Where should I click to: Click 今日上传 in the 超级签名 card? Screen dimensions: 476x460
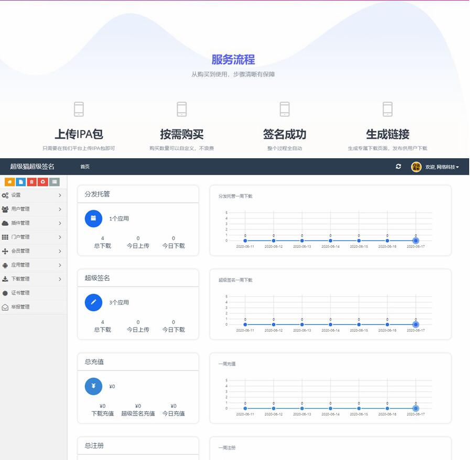(x=138, y=330)
